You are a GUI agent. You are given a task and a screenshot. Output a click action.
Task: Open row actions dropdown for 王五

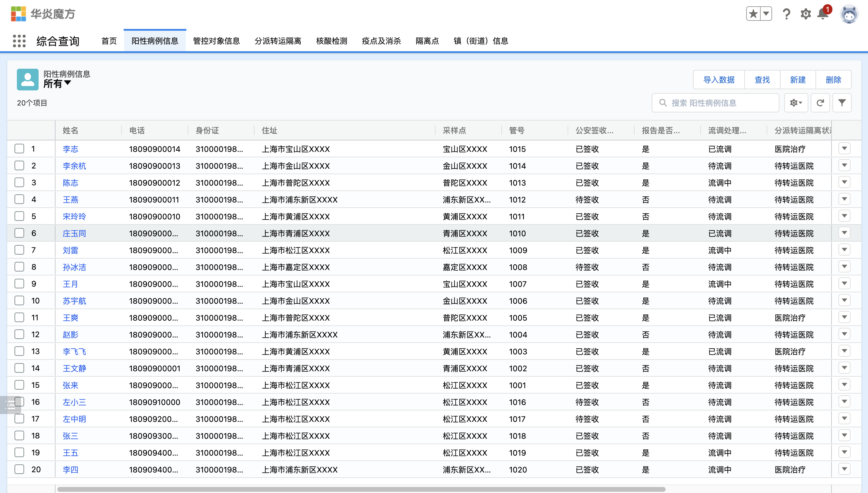point(844,452)
